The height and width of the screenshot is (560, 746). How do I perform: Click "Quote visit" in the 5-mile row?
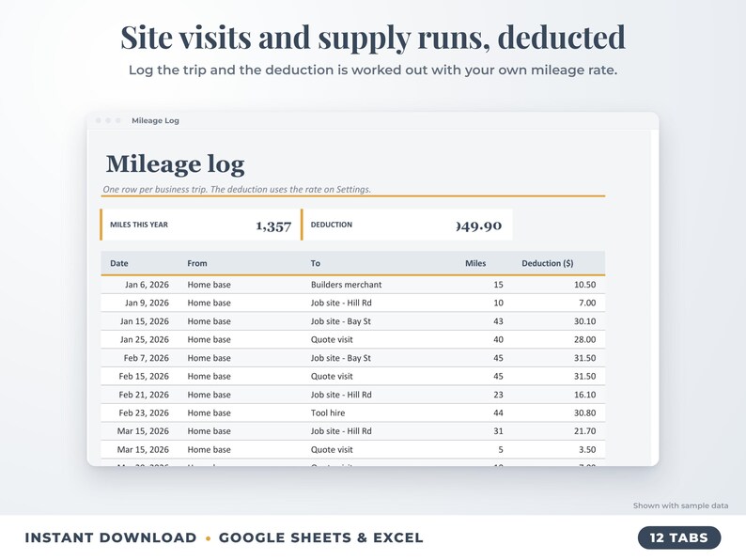click(332, 449)
